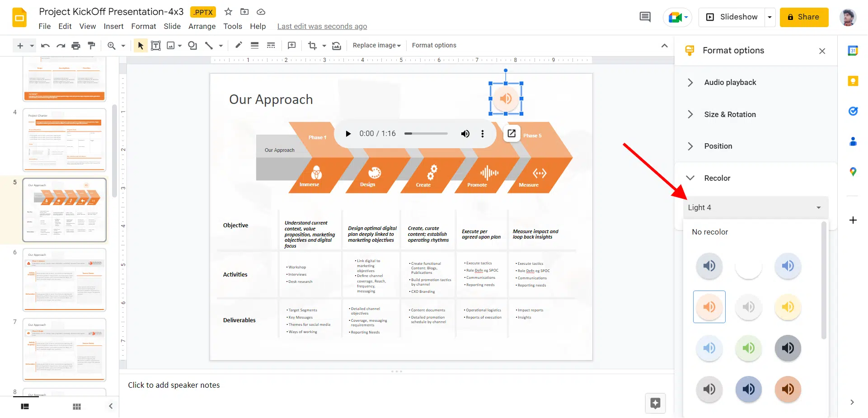Click the Share button
This screenshot has height=418, width=868.
pos(803,17)
